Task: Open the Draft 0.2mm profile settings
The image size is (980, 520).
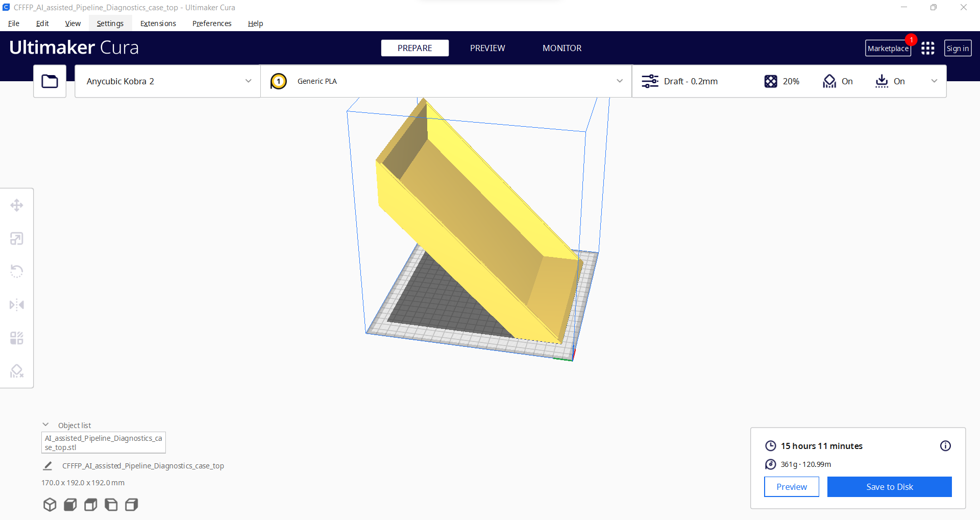Action: click(691, 81)
